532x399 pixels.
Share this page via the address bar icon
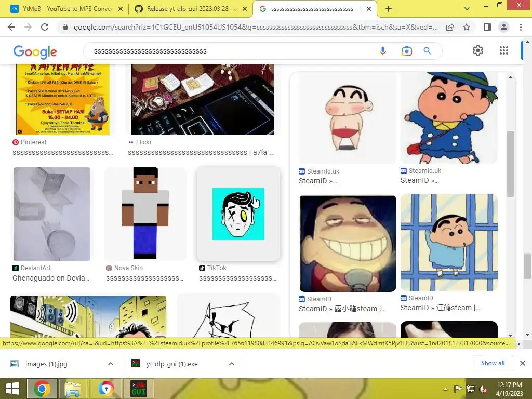tap(450, 27)
